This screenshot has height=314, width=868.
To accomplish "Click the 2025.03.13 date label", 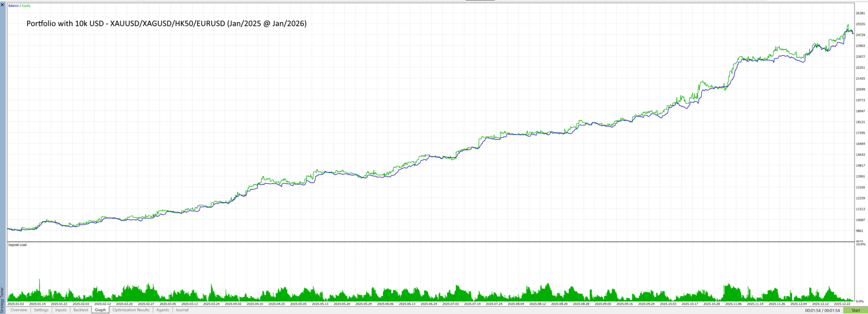I will click(190, 304).
